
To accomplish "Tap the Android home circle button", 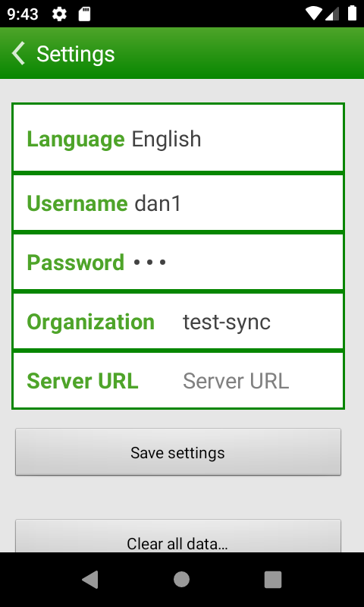I will 181,580.
